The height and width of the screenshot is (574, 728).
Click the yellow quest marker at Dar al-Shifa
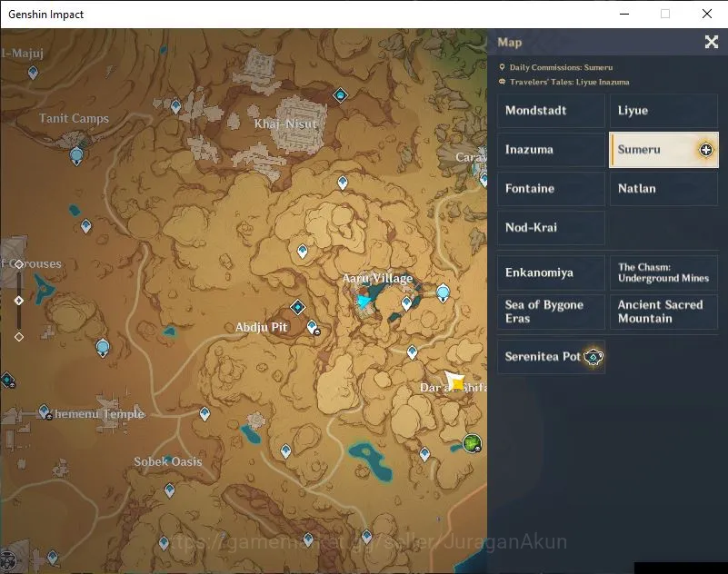click(x=456, y=381)
